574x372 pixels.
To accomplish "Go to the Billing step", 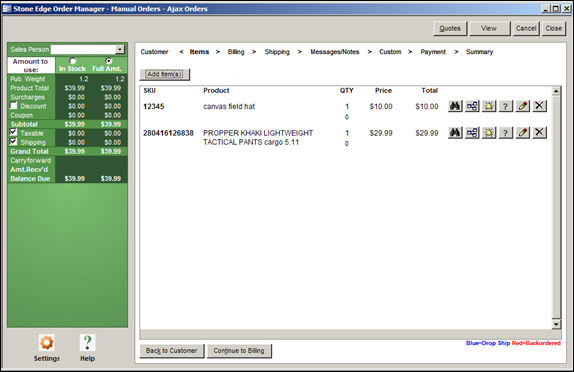I will pyautogui.click(x=236, y=52).
